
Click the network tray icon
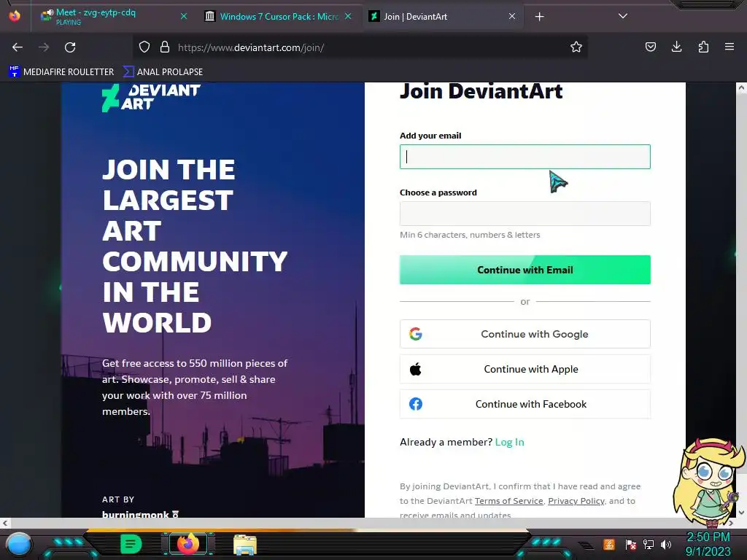click(x=649, y=545)
